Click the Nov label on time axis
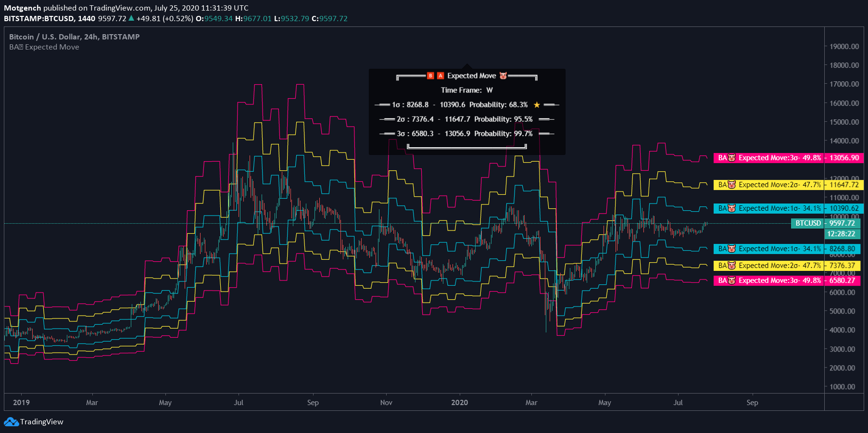 click(386, 403)
